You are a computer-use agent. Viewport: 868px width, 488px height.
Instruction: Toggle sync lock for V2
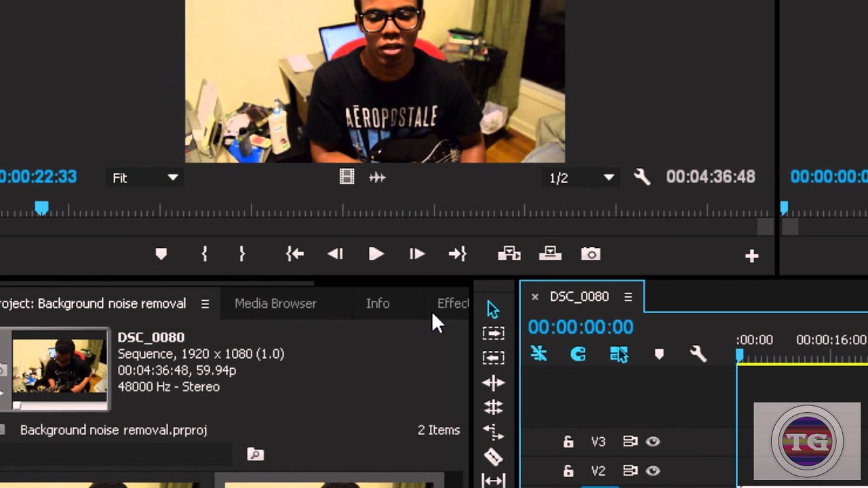(631, 470)
